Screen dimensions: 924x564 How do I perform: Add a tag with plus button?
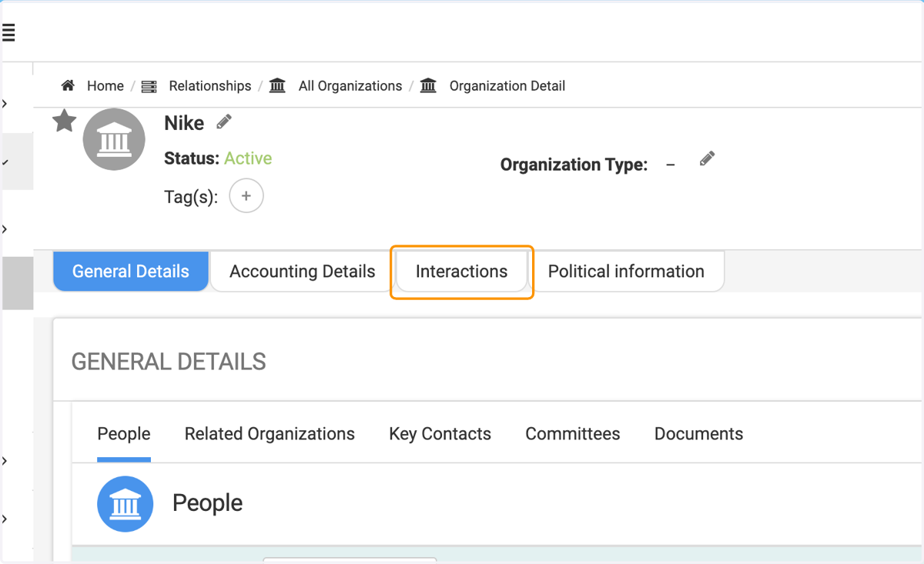tap(246, 195)
